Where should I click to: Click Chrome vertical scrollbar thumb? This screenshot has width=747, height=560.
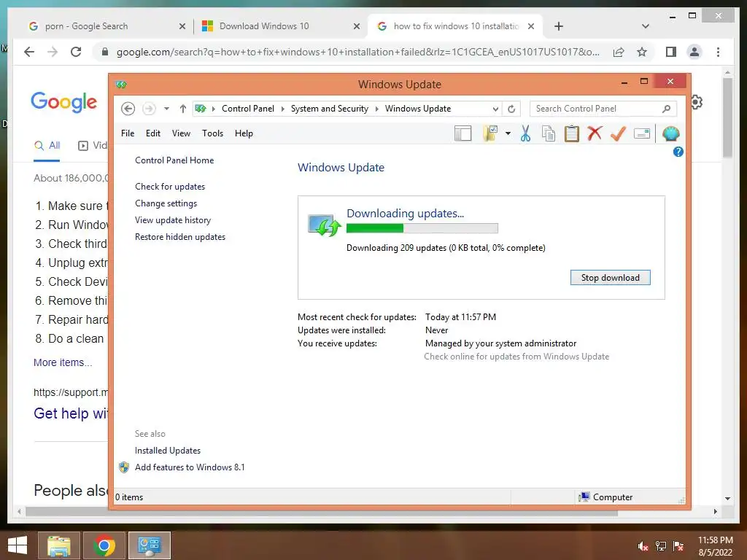point(727,117)
